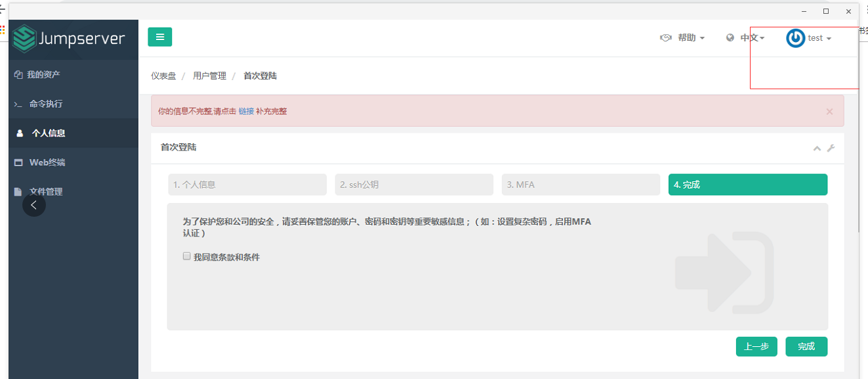Open the 中文 language dropdown
This screenshot has height=379, width=868.
[748, 37]
